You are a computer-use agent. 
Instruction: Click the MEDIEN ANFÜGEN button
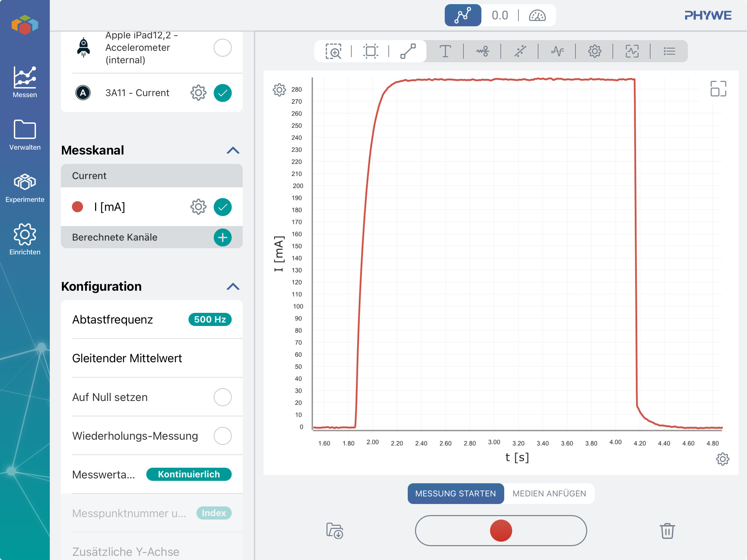point(549,494)
